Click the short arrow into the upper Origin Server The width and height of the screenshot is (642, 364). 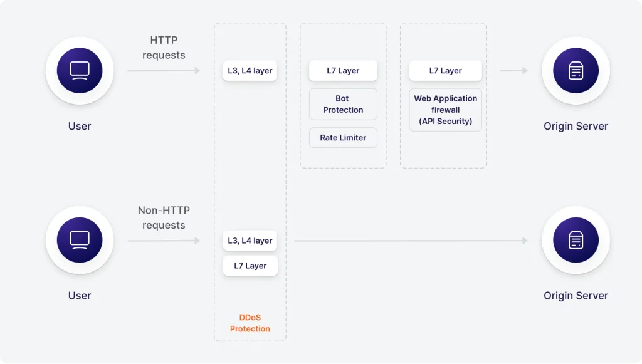click(514, 71)
